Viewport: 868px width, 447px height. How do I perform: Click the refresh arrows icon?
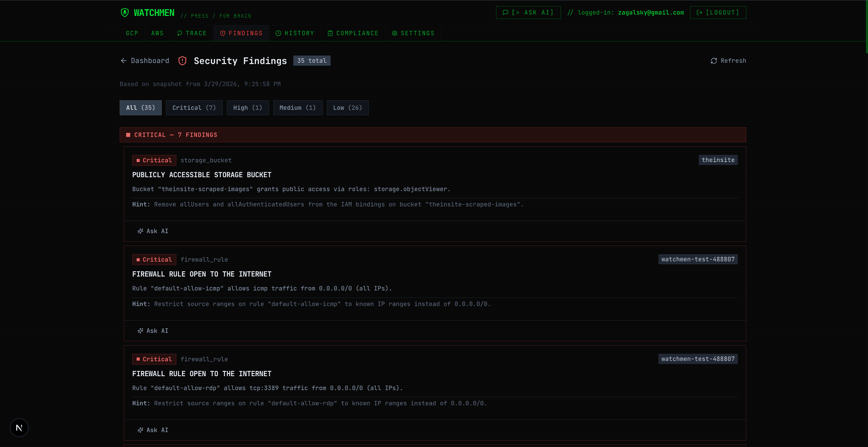point(714,61)
